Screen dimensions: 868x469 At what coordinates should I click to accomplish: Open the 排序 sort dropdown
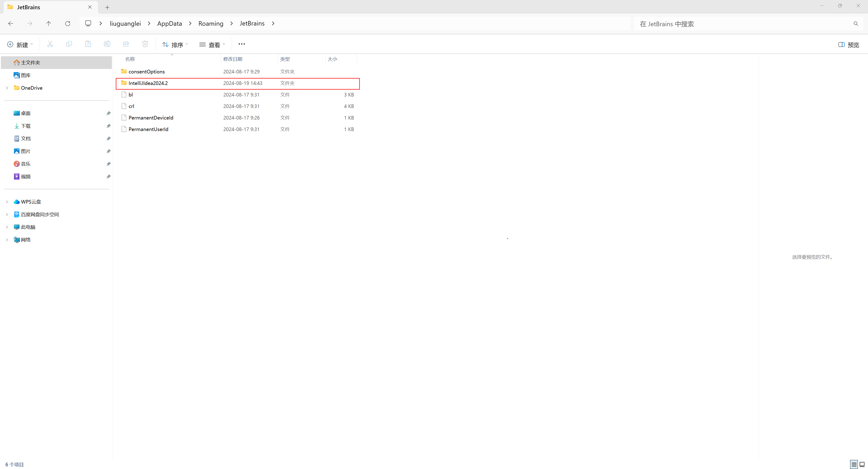(175, 45)
